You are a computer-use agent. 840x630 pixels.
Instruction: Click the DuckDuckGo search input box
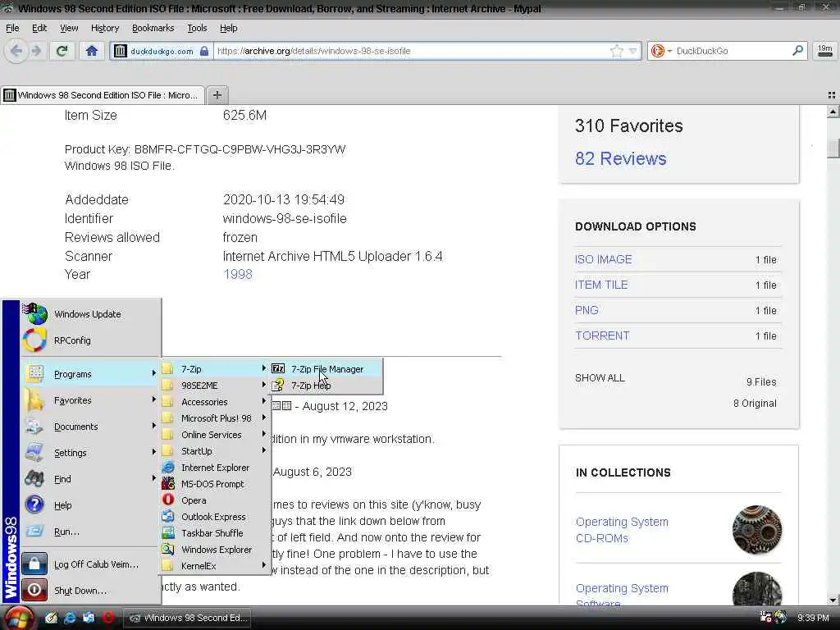pyautogui.click(x=731, y=51)
